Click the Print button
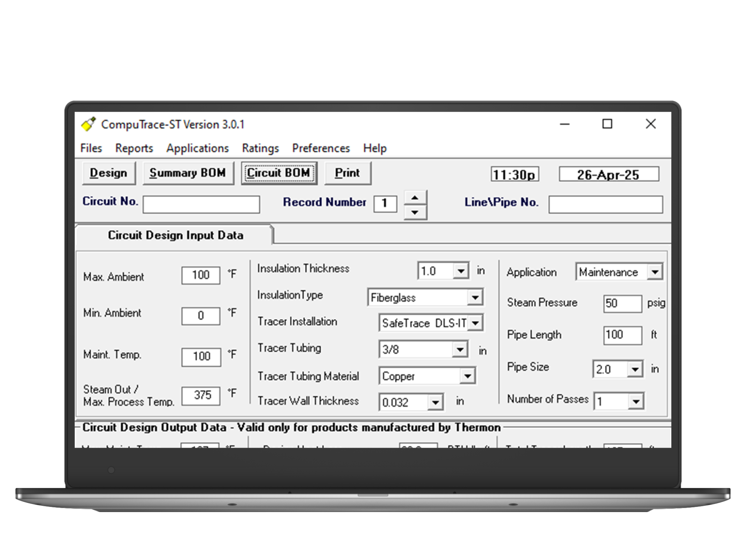This screenshot has height=560, width=746. (347, 173)
